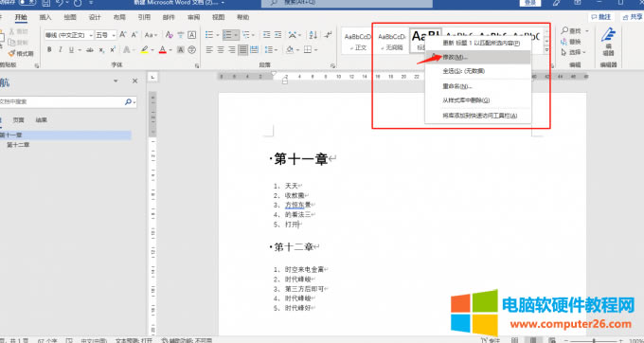Screen dimensions: 644x343
Task: Toggle Italic formatting
Action: point(60,49)
